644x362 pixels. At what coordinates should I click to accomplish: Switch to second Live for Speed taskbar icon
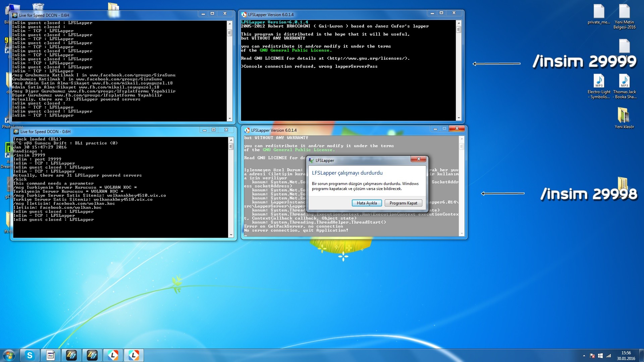click(x=92, y=355)
